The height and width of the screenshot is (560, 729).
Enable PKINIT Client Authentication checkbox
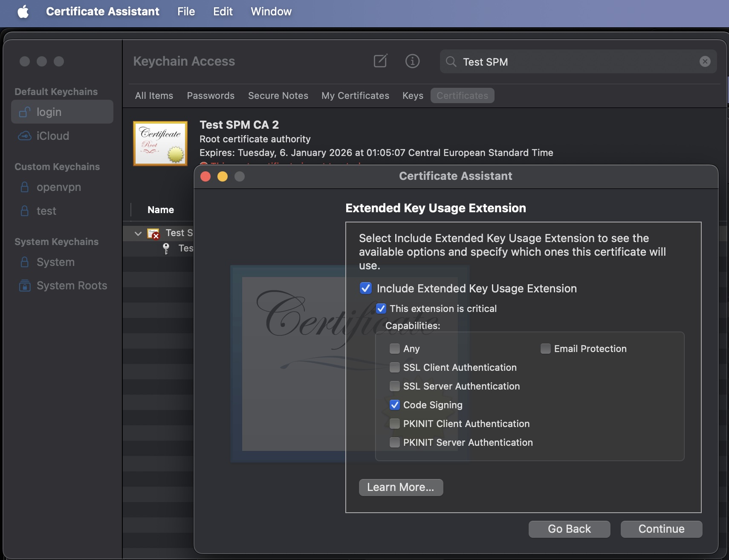pyautogui.click(x=395, y=424)
